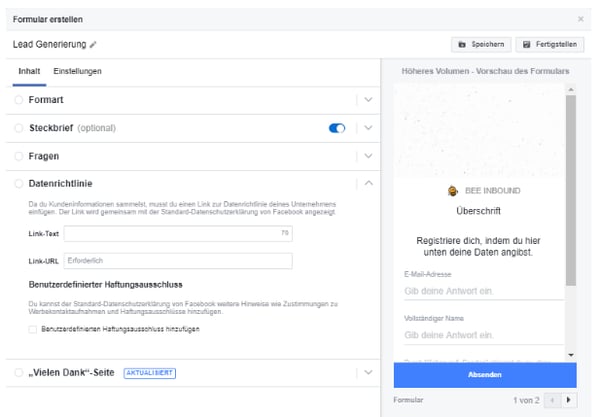Click the pencil icon next to Lead Generierung
Screen dimensions: 600x417
point(94,45)
